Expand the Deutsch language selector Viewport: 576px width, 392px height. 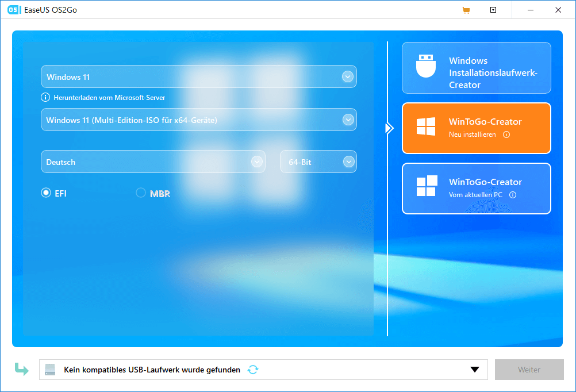pyautogui.click(x=257, y=162)
